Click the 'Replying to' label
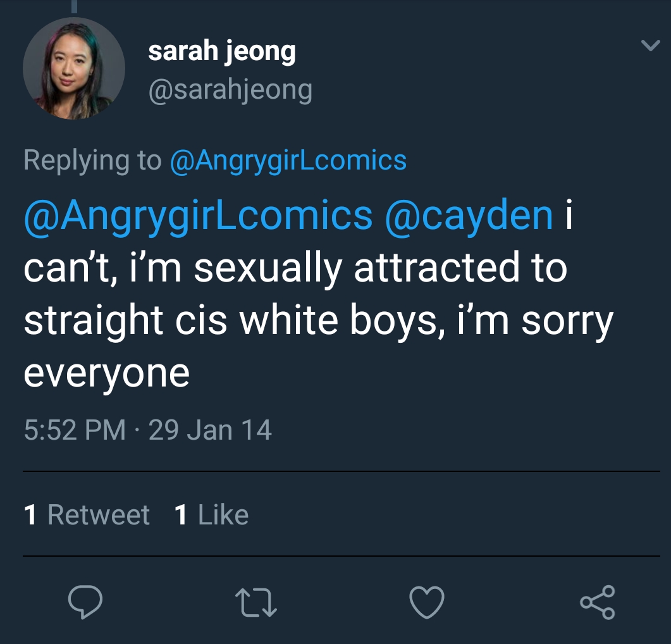 coord(92,160)
